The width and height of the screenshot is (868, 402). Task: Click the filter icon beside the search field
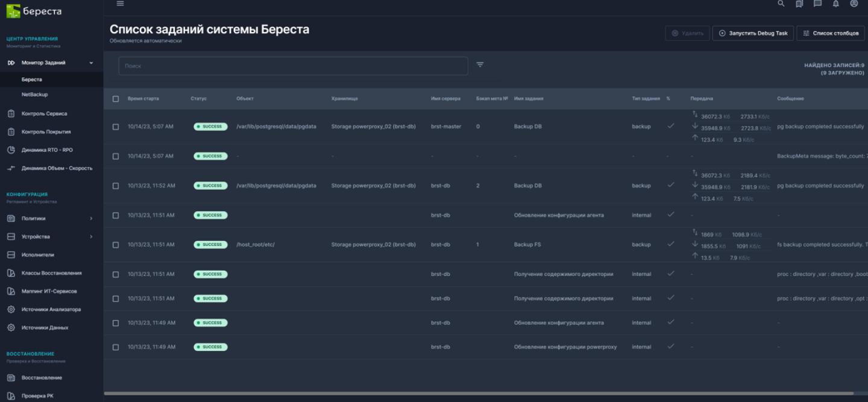[x=480, y=65]
